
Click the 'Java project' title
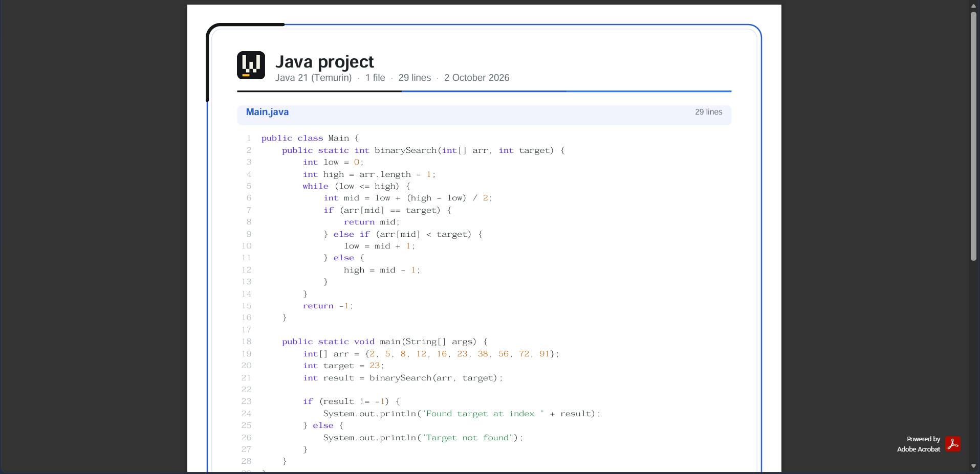click(x=324, y=62)
